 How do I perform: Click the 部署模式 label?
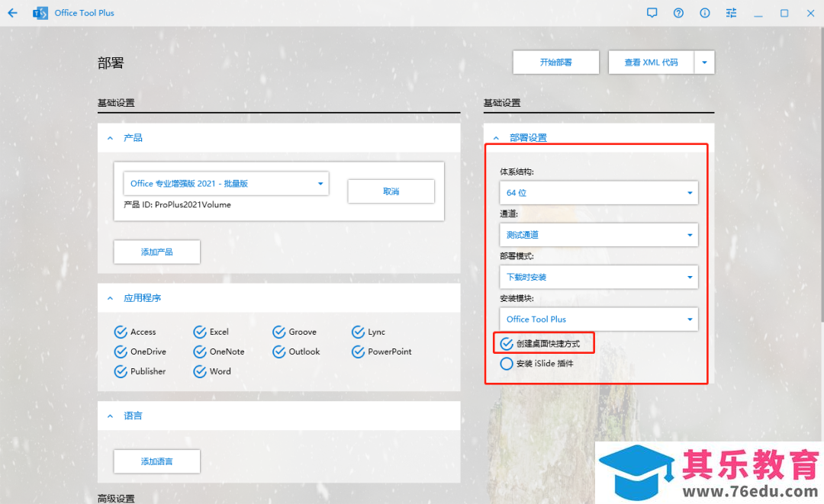517,256
